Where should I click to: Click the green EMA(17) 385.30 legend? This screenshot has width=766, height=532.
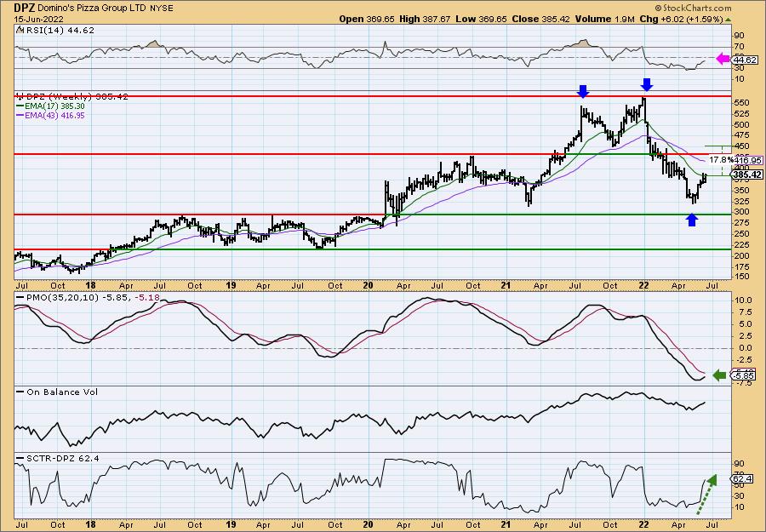[50, 106]
